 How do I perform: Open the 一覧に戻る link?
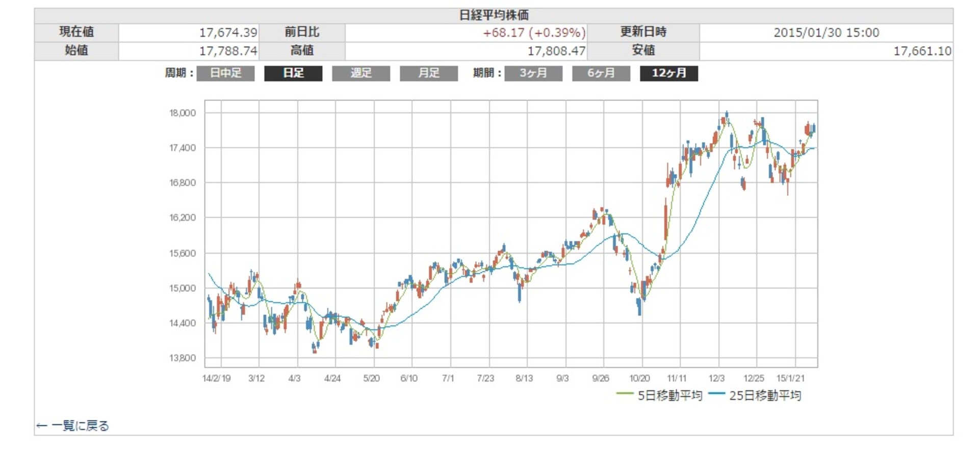tap(80, 425)
